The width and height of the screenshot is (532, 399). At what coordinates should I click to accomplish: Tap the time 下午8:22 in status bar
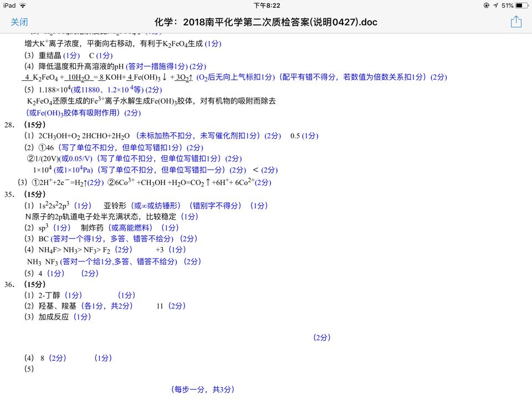click(x=267, y=6)
